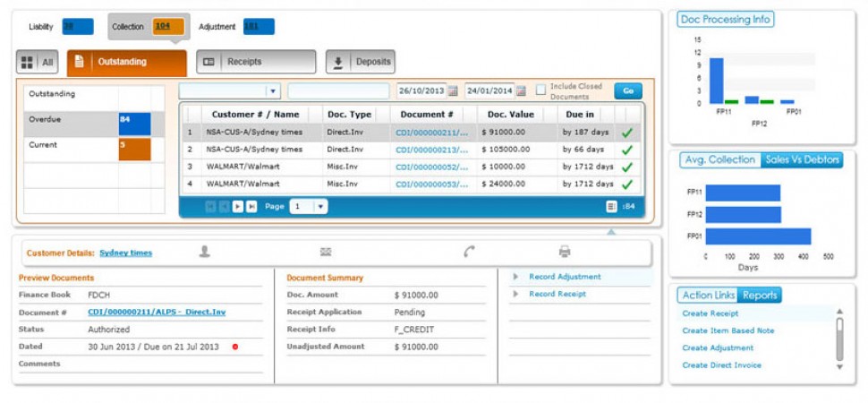Click the printer icon

pos(565,252)
